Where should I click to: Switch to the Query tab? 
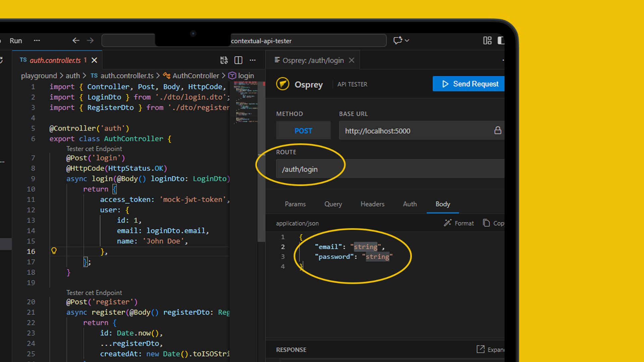coord(333,204)
